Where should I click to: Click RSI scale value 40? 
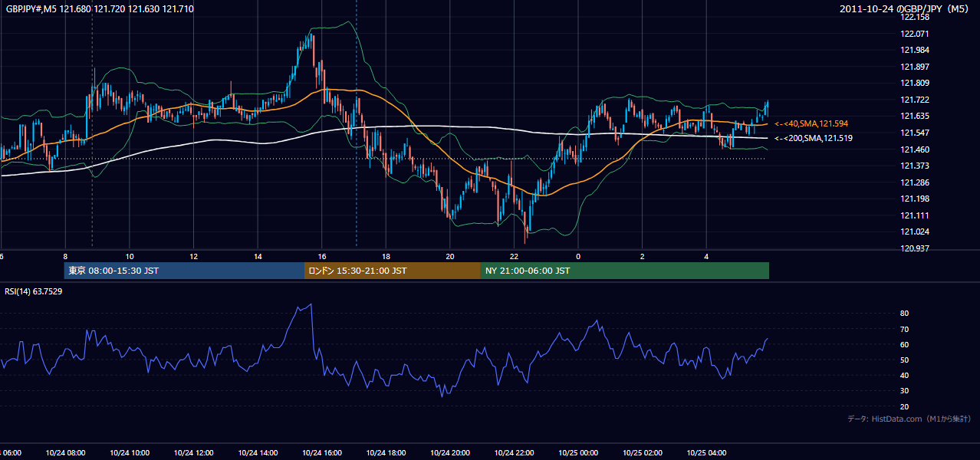[904, 375]
